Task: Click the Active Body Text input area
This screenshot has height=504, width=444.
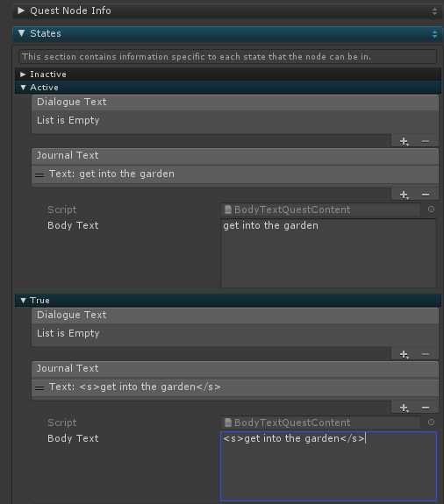Action: click(328, 253)
